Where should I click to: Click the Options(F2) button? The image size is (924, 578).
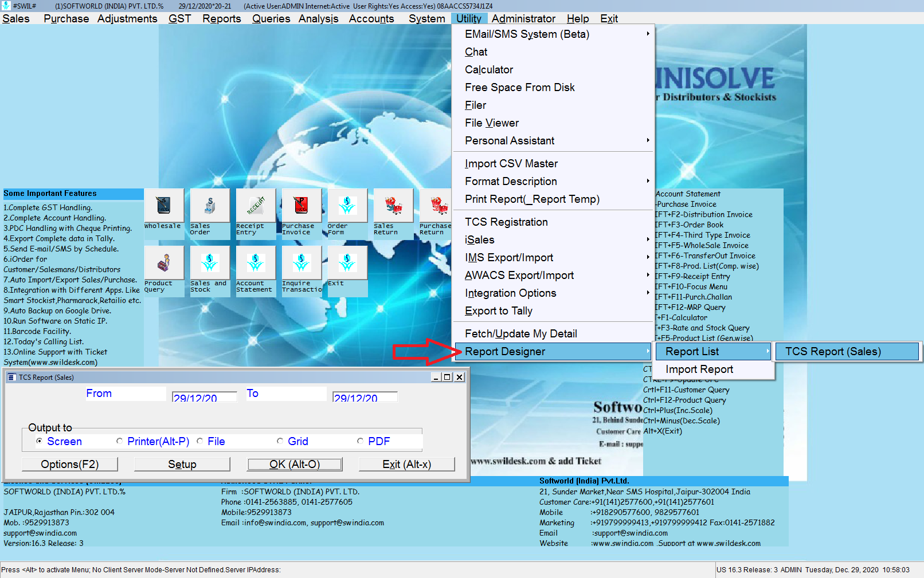tap(70, 464)
